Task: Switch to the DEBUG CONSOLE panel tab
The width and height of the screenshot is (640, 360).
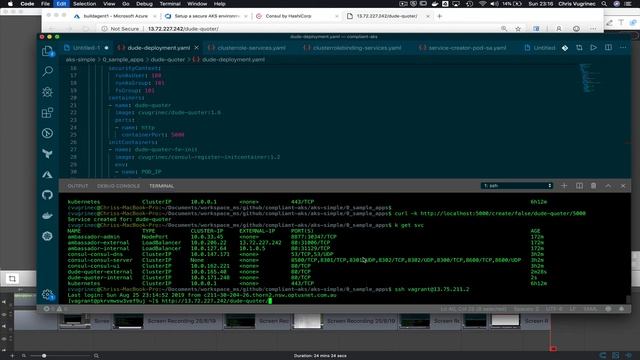Action: [118, 186]
